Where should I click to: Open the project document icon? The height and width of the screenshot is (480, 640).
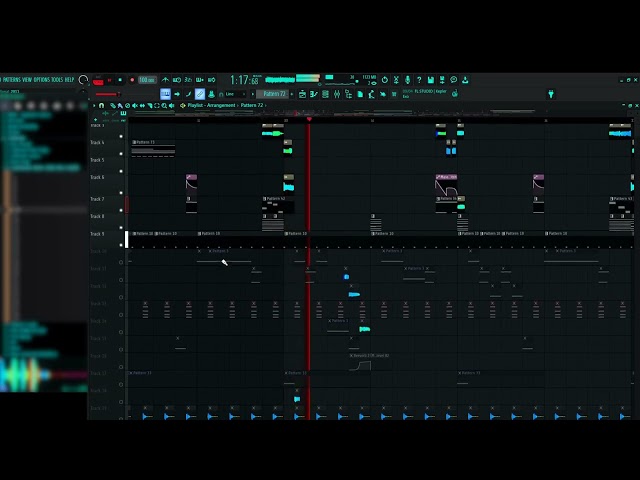point(360,94)
